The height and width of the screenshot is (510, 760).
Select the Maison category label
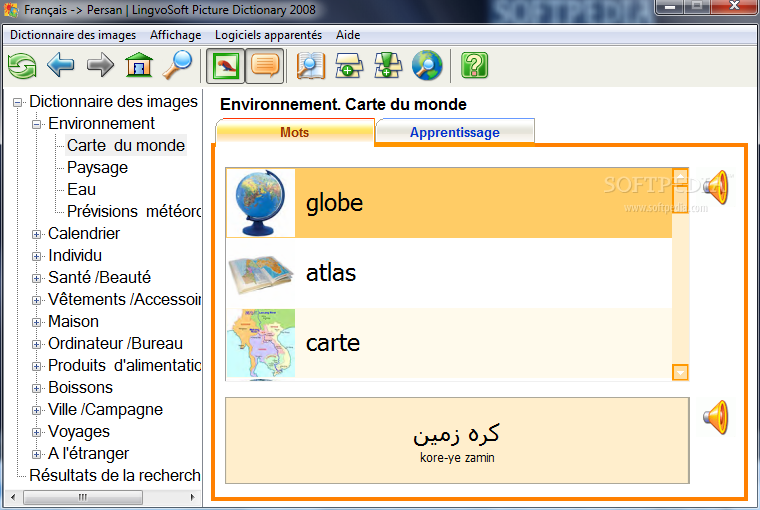pyautogui.click(x=73, y=321)
